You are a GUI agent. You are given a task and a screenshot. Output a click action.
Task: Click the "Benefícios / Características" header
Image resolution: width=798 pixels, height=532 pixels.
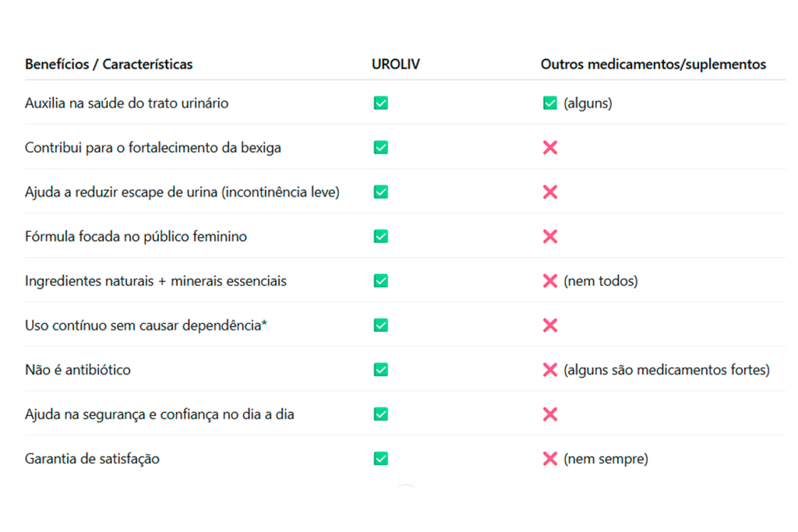click(x=108, y=64)
